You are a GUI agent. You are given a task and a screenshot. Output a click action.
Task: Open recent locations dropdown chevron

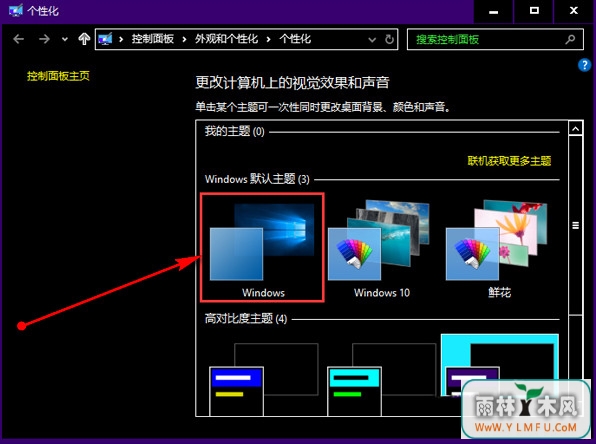click(65, 39)
